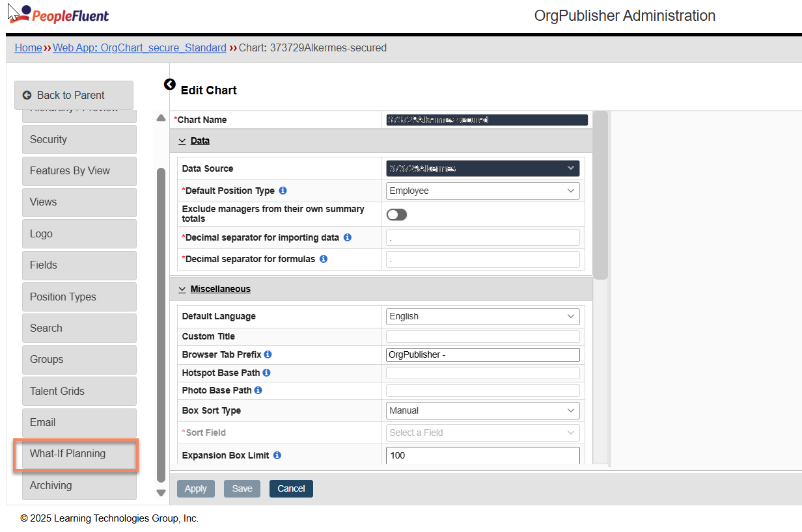Show info for Photo Base Path
The image size is (802, 532).
click(258, 390)
